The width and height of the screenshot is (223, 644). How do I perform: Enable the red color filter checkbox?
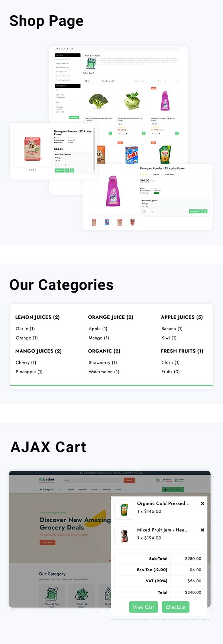(57, 109)
